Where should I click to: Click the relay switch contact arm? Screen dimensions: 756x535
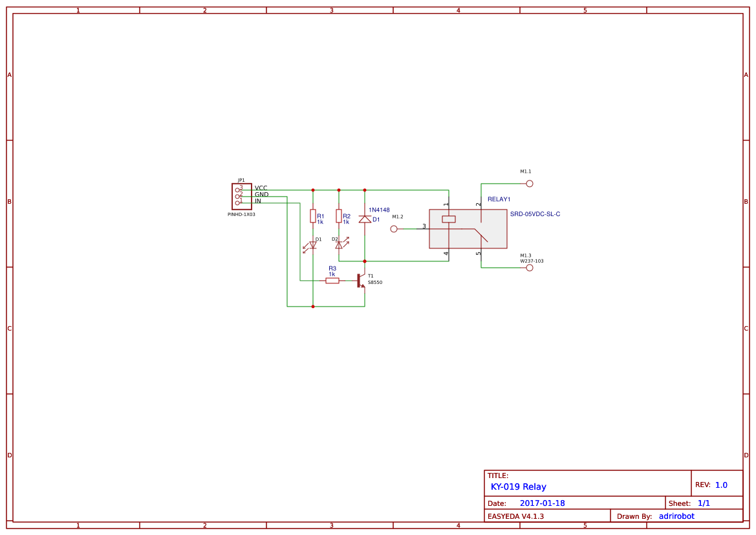(x=481, y=235)
